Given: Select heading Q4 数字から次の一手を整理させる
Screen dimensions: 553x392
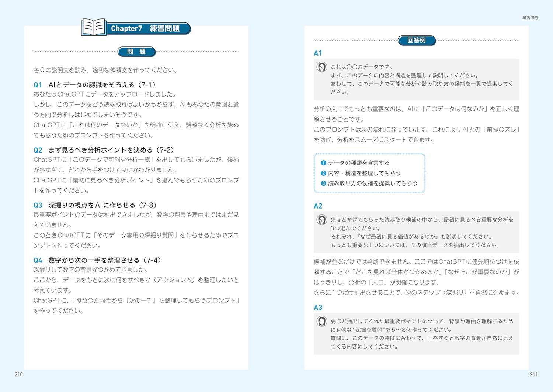Looking at the screenshot, I should (98, 260).
